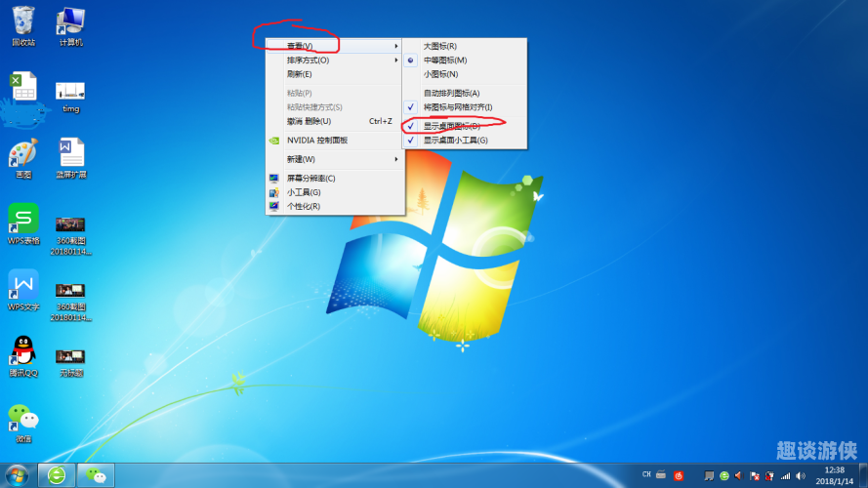Viewport: 868px width, 488px height.
Task: Select 小图标(N) view option
Action: click(465, 74)
